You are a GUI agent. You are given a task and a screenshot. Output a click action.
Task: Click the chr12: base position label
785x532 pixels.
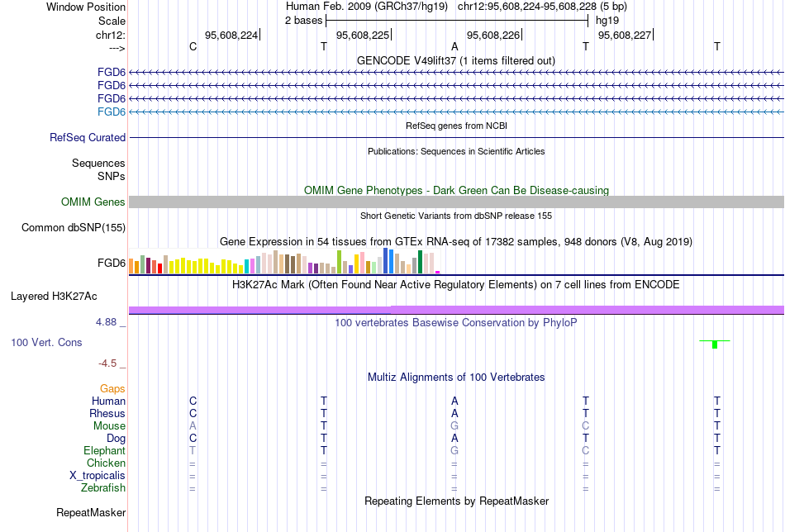point(110,35)
